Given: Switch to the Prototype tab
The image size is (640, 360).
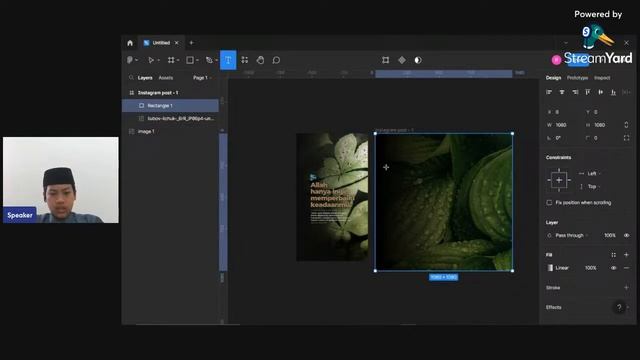Looking at the screenshot, I should (578, 78).
